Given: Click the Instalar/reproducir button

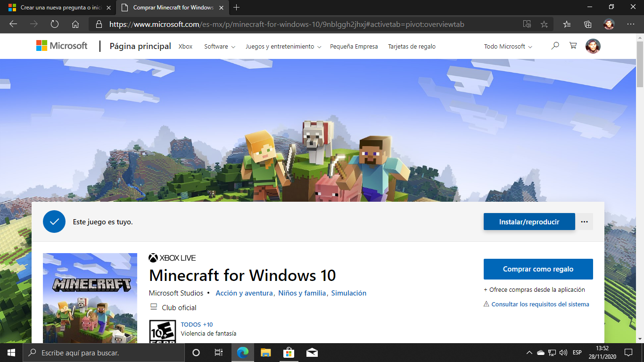Looking at the screenshot, I should click(529, 222).
